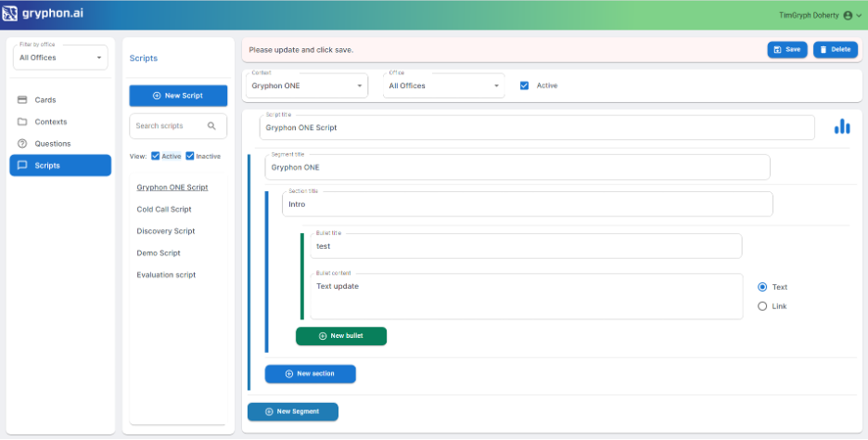Create a New Script
The width and height of the screenshot is (868, 440).
[178, 96]
